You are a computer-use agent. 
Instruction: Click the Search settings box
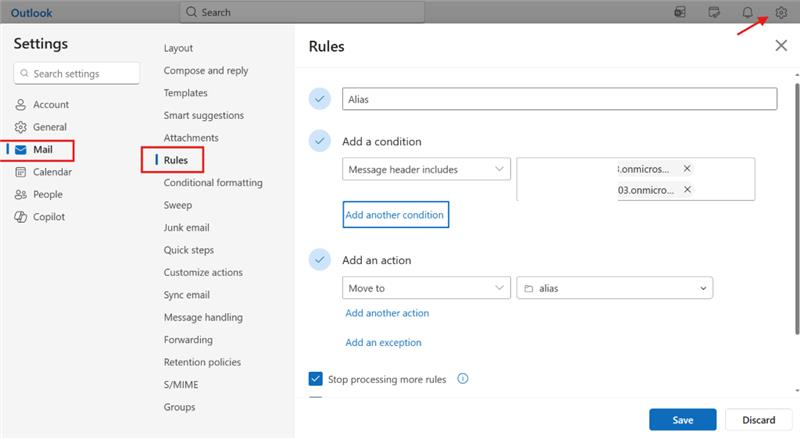[x=77, y=74]
